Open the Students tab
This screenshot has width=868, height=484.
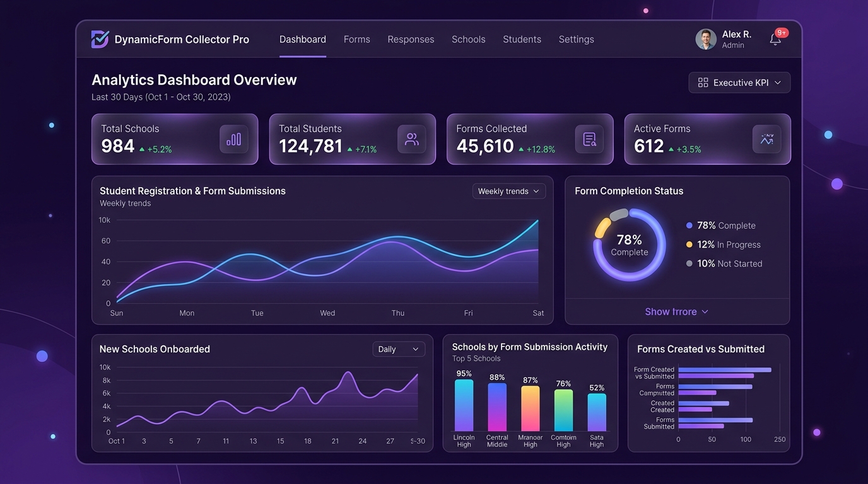(522, 39)
